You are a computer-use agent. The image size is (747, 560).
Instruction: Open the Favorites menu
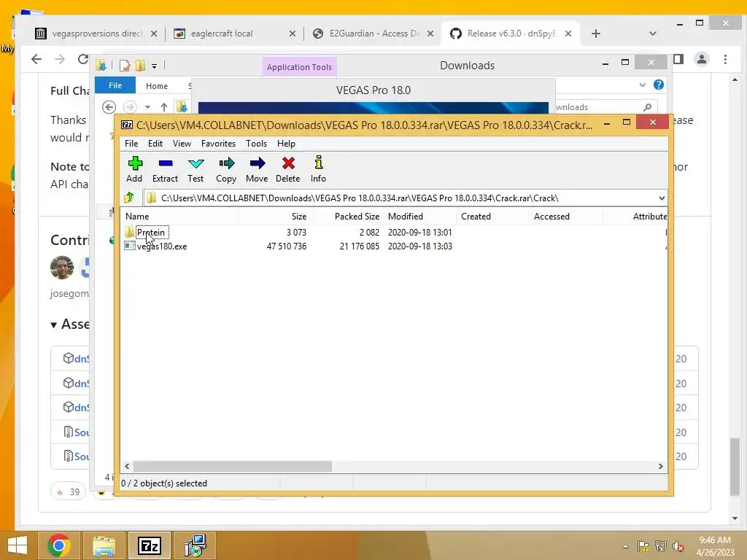(218, 144)
